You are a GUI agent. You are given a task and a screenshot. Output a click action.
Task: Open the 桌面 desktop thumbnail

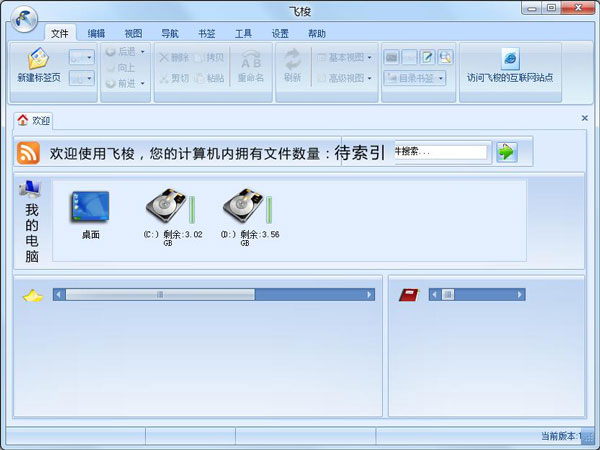tap(90, 207)
